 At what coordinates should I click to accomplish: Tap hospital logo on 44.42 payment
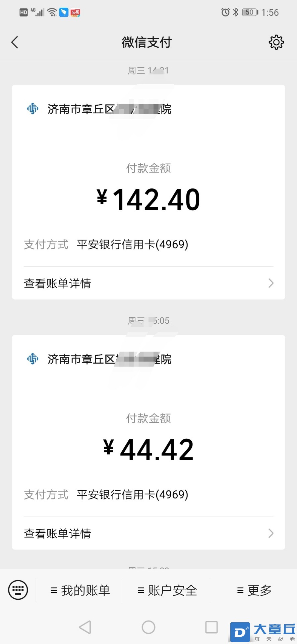click(33, 359)
